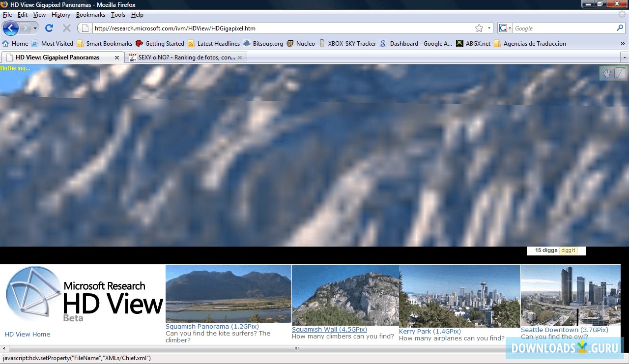Click the Home bookmark icon

(6, 43)
